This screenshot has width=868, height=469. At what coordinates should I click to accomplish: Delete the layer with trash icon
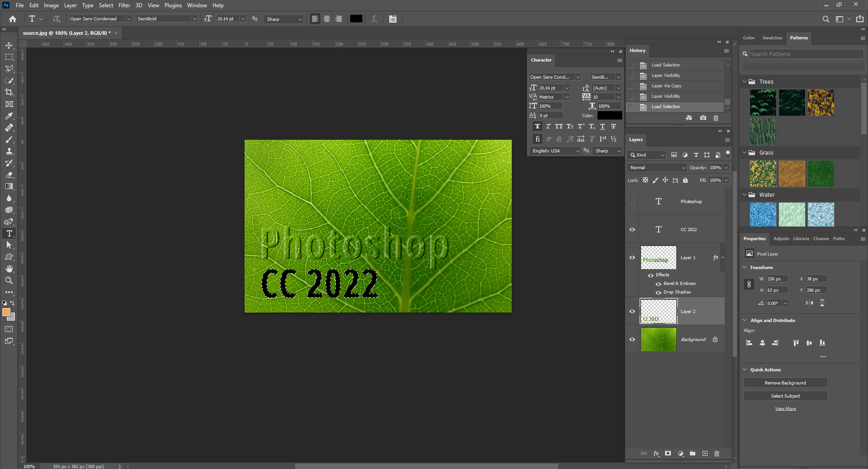click(717, 454)
